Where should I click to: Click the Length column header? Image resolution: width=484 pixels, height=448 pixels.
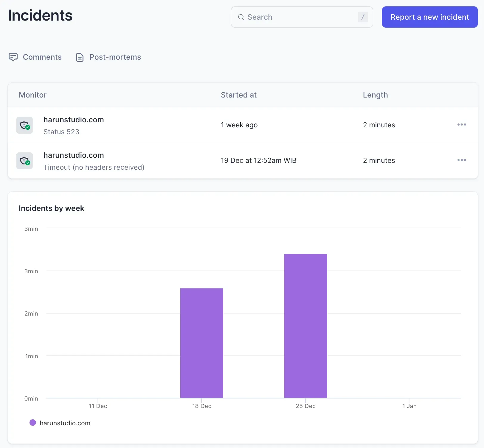pyautogui.click(x=375, y=95)
